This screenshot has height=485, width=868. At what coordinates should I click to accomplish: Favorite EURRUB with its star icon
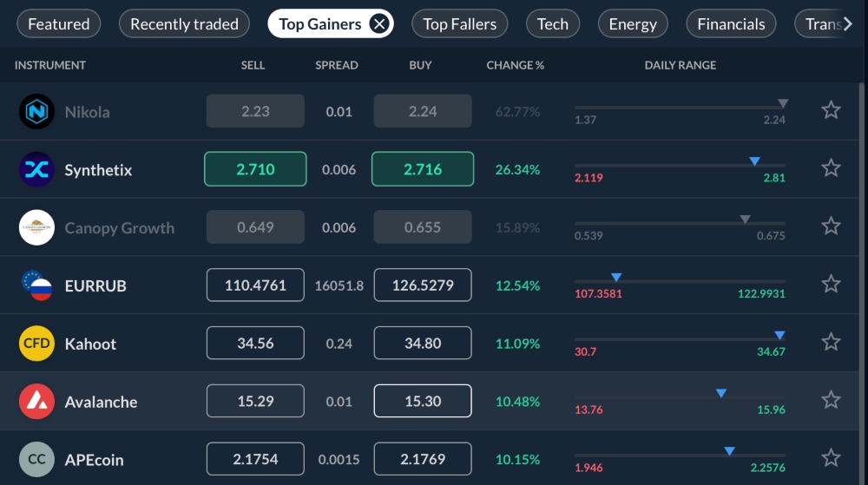click(x=831, y=284)
